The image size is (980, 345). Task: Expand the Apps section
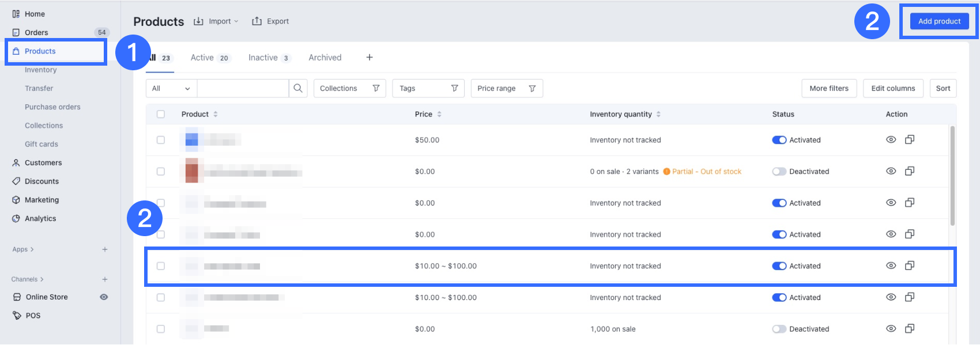point(23,249)
